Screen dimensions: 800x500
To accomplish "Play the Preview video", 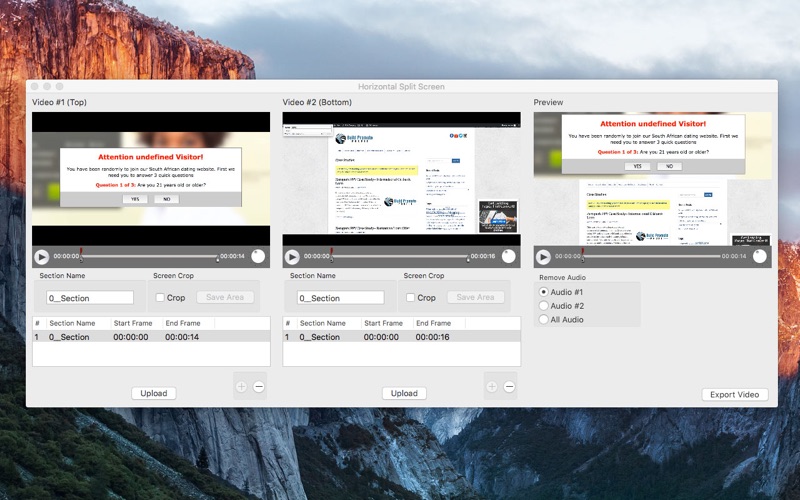I will [543, 257].
